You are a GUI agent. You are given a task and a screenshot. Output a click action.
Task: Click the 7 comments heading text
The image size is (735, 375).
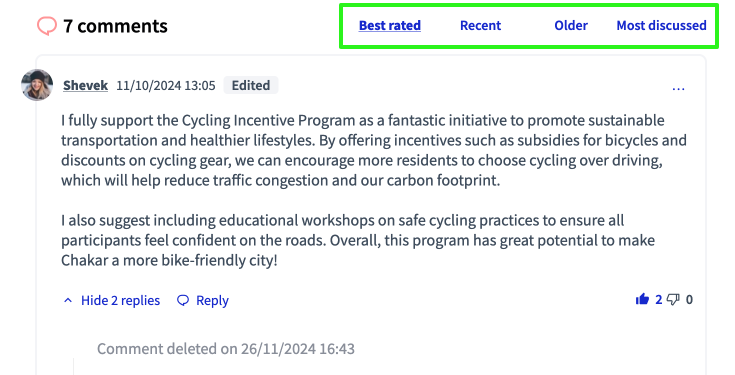point(115,26)
